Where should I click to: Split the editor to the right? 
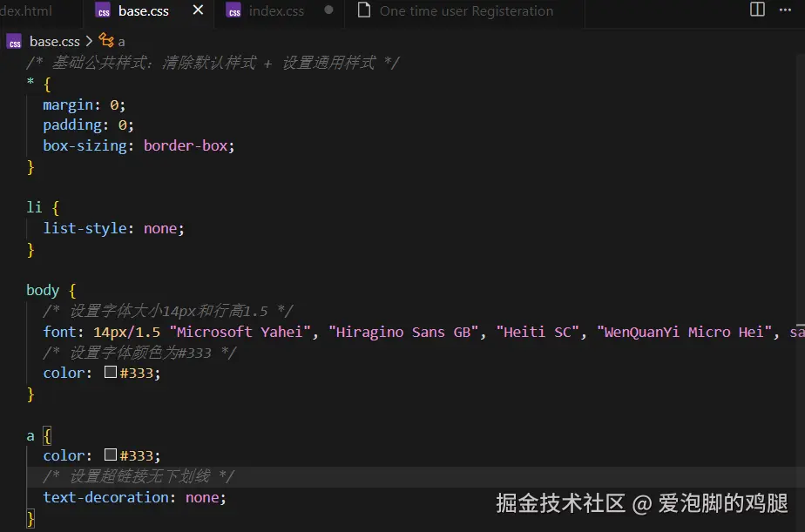click(757, 10)
